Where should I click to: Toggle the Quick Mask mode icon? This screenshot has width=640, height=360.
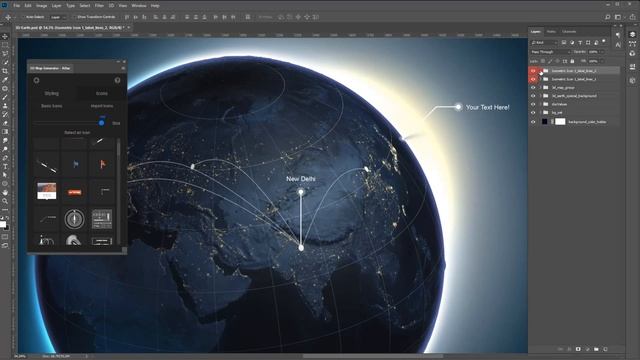tap(5, 237)
